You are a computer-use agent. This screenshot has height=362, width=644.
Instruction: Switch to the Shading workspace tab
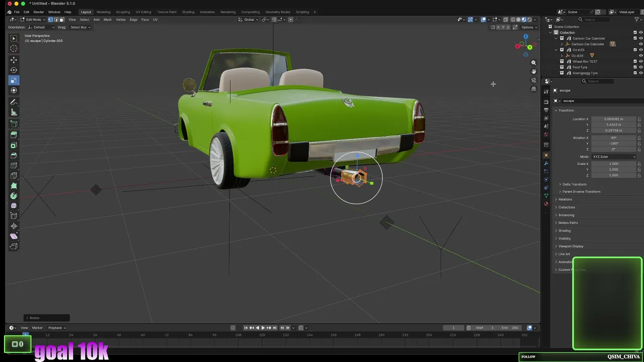[188, 12]
